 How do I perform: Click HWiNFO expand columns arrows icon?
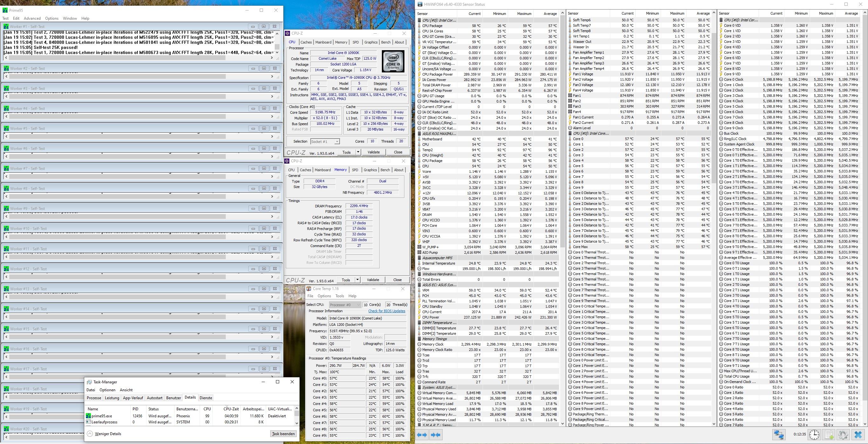[x=422, y=435]
